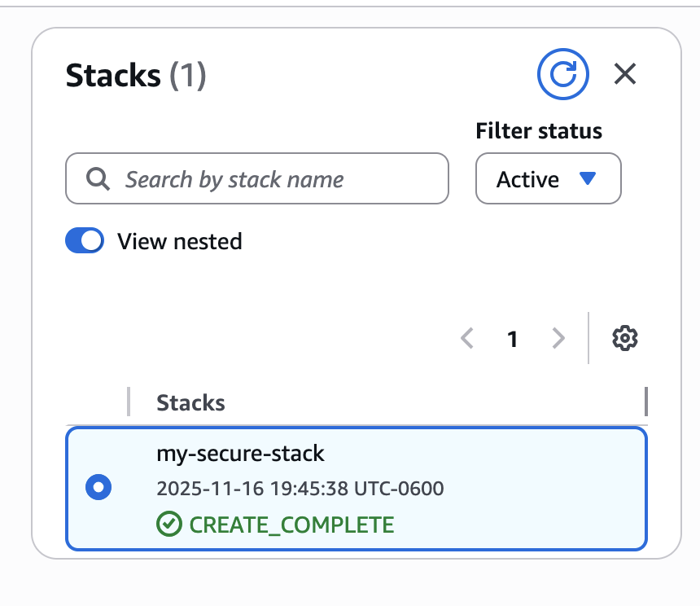This screenshot has width=700, height=606.
Task: Click the stack name search field
Action: pos(269,178)
